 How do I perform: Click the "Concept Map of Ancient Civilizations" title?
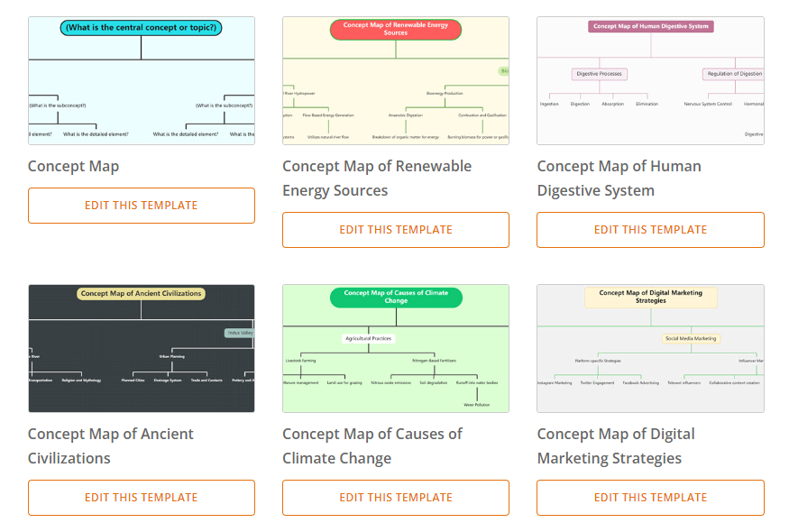click(111, 445)
